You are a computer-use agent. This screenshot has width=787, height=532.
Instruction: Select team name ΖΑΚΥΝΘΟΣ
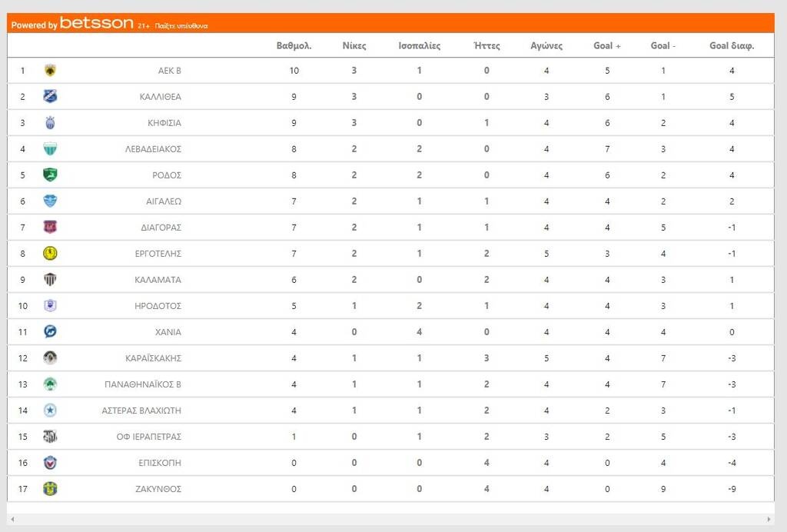click(158, 488)
